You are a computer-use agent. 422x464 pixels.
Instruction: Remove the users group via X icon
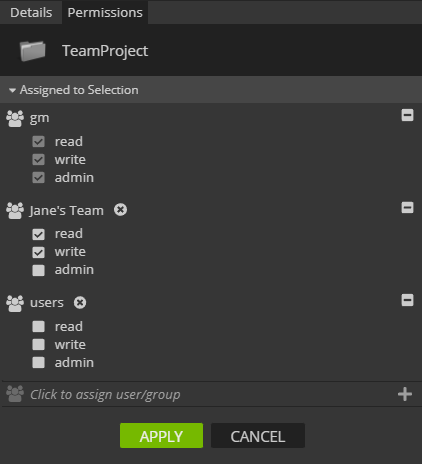tap(80, 303)
